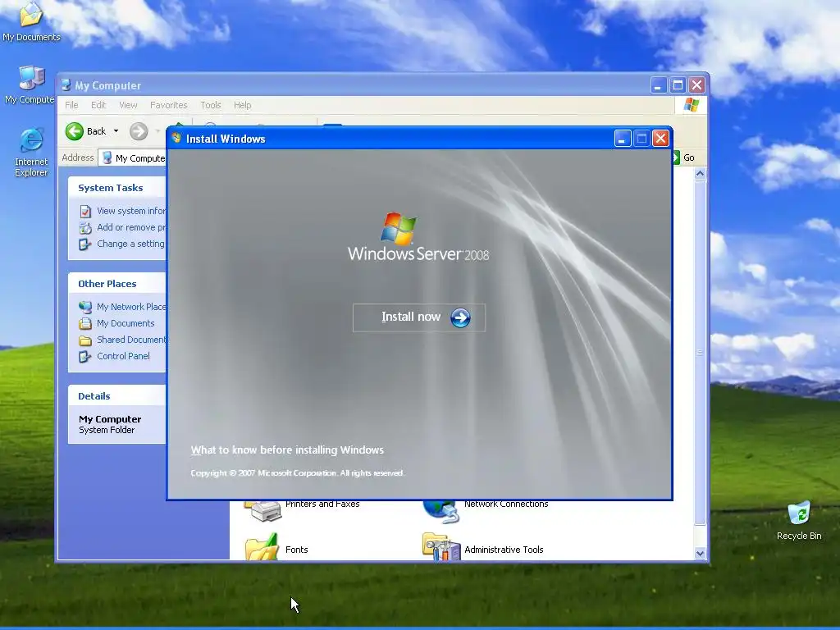The width and height of the screenshot is (840, 630).
Task: Click the vertical scrollbar thumb in My Computer
Action: tap(700, 352)
